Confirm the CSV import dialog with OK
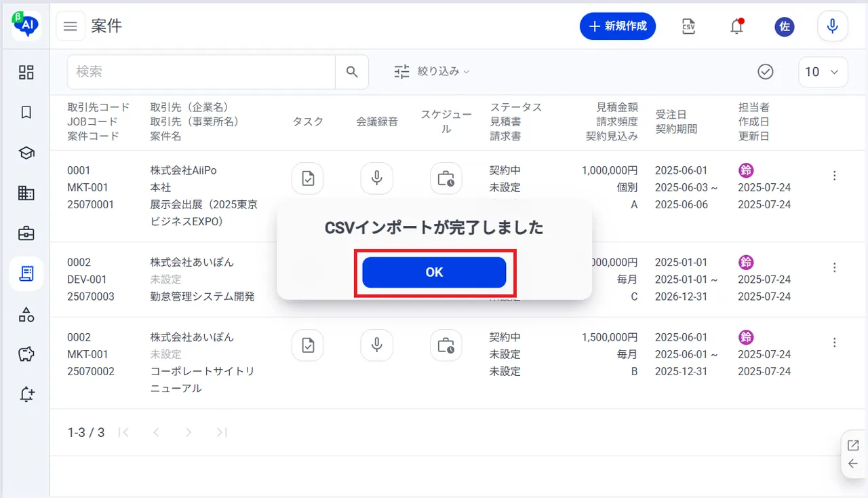This screenshot has height=498, width=868. (434, 272)
